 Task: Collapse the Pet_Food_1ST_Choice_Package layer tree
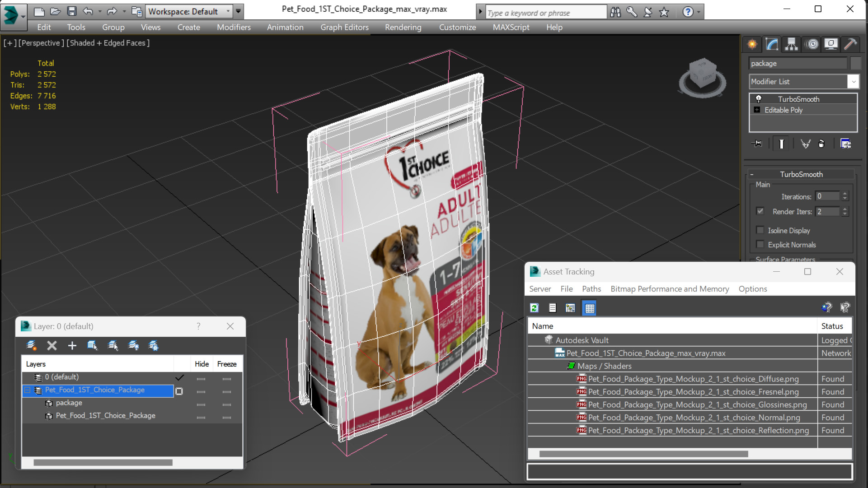click(x=28, y=390)
